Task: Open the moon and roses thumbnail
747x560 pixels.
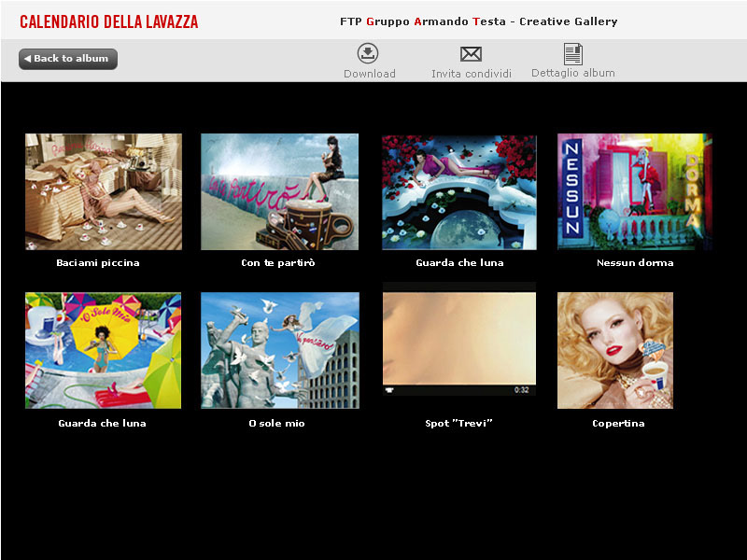Action: (x=459, y=192)
